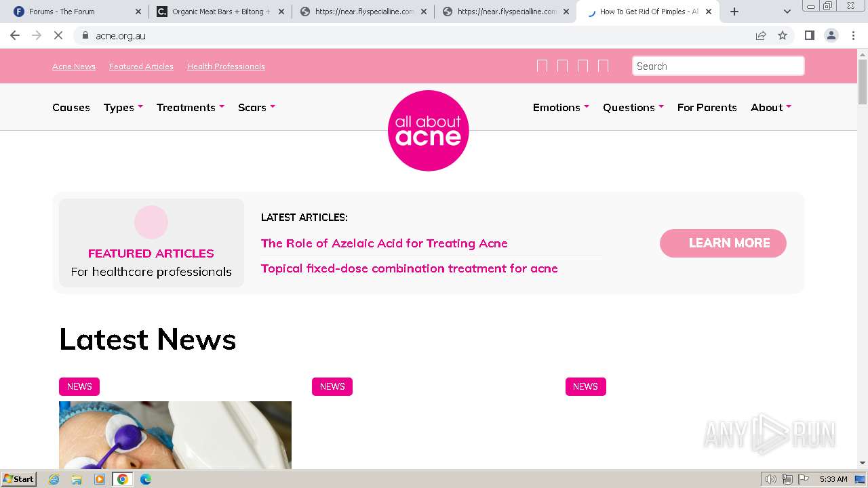This screenshot has width=868, height=488.
Task: Open the browser side panel
Action: [x=809, y=35]
